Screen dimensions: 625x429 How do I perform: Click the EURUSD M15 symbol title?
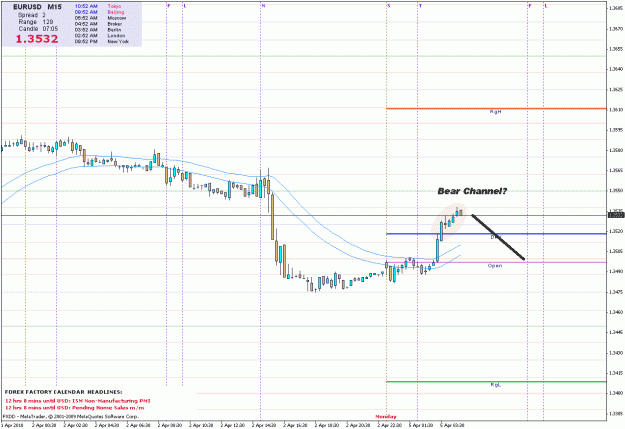pos(37,7)
